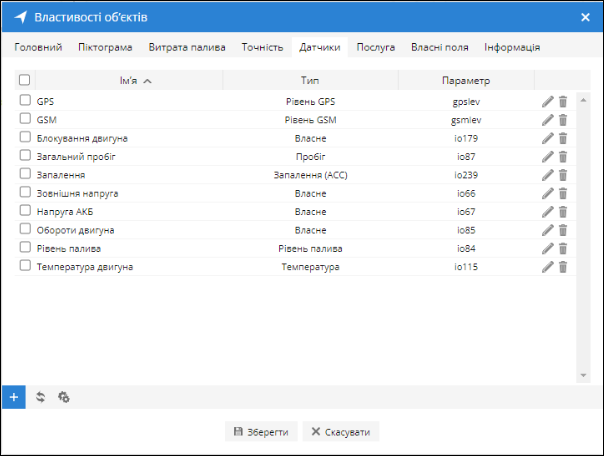Click the type cell Рівень GSM
The width and height of the screenshot is (605, 456).
(311, 120)
